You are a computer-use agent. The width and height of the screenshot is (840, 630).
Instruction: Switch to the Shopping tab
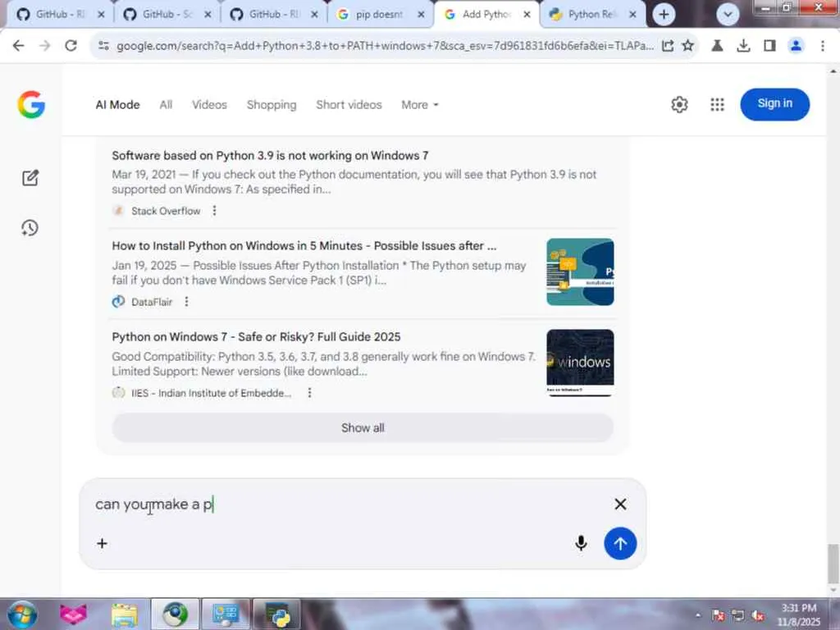272,105
